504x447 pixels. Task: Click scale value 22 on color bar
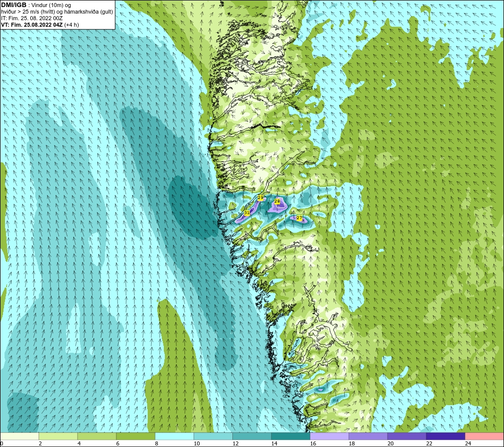click(x=429, y=443)
